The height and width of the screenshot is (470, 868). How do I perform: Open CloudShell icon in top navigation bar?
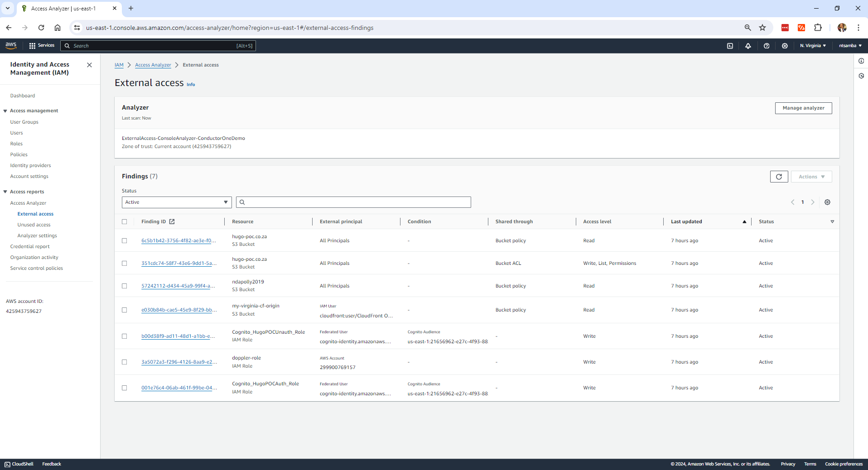click(730, 46)
